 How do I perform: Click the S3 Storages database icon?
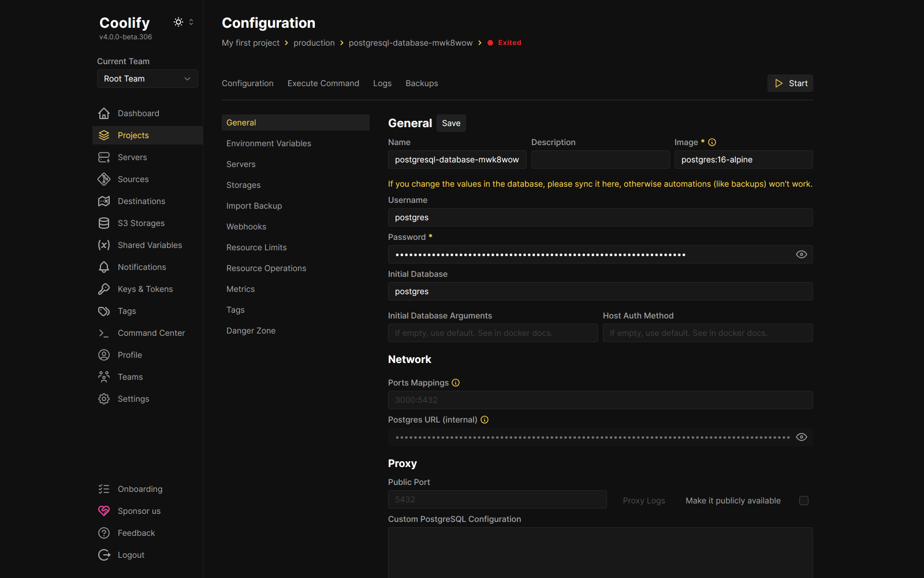(104, 223)
